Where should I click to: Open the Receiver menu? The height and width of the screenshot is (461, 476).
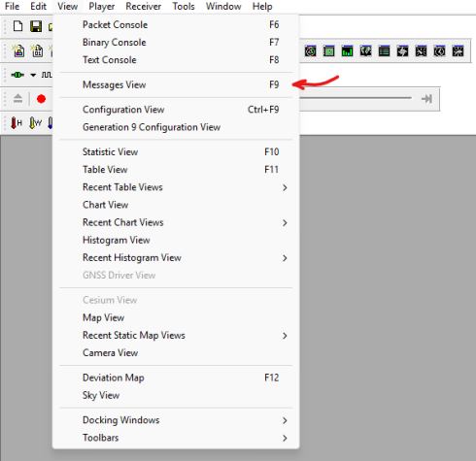tap(144, 7)
